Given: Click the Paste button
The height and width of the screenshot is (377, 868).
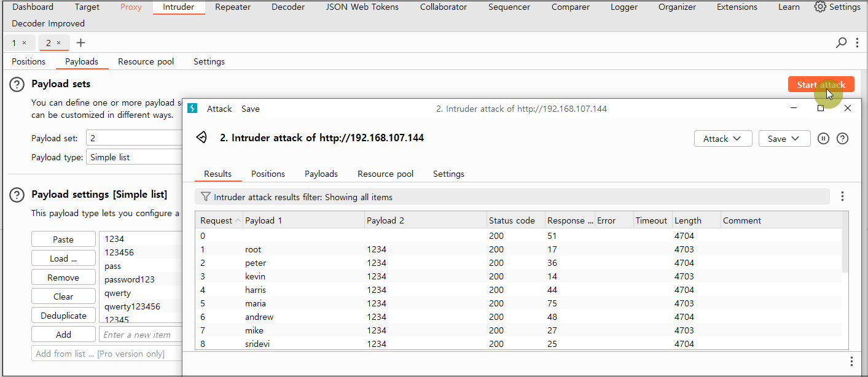Looking at the screenshot, I should [x=63, y=239].
